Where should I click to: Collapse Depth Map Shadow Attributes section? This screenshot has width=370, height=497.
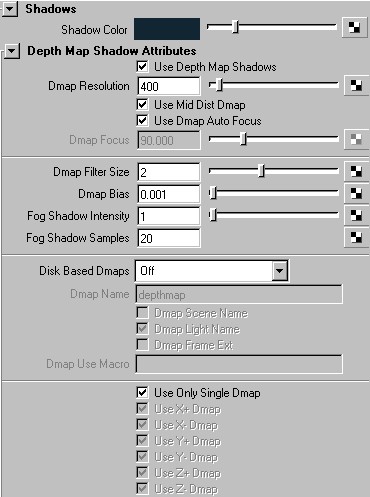pyautogui.click(x=12, y=51)
